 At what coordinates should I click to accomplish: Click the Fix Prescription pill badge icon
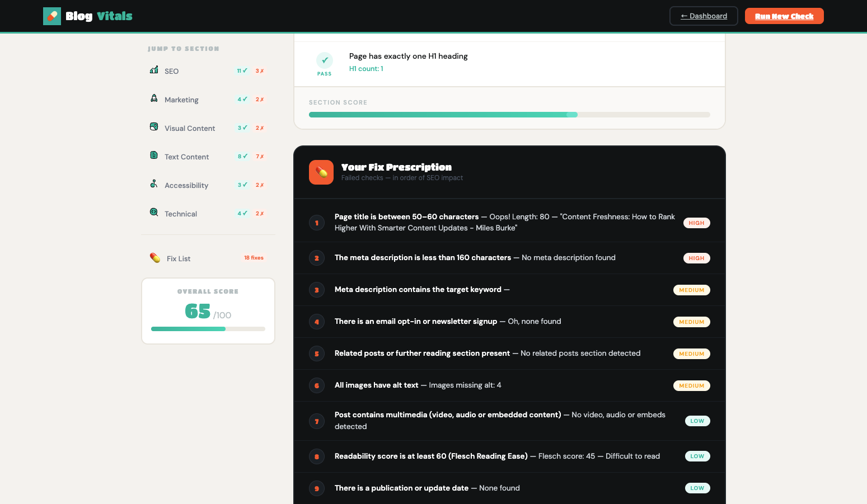(321, 172)
